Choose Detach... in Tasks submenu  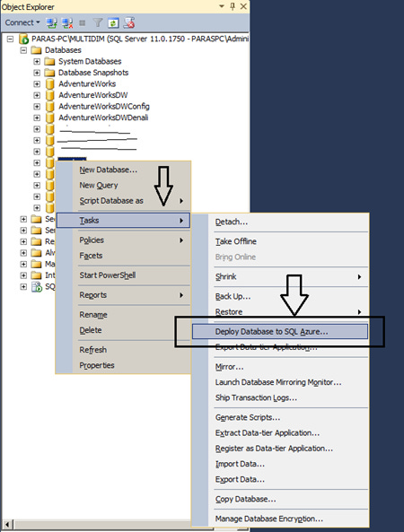click(280, 222)
